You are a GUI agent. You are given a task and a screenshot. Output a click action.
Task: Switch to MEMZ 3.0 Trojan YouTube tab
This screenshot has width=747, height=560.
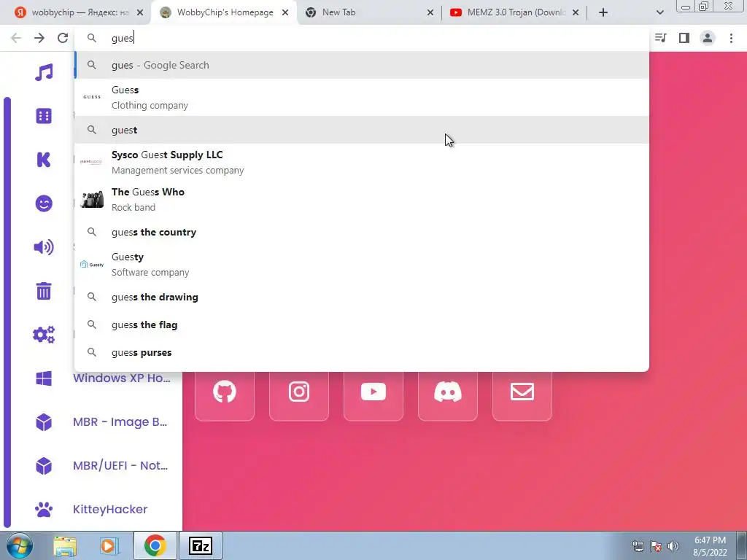click(516, 12)
